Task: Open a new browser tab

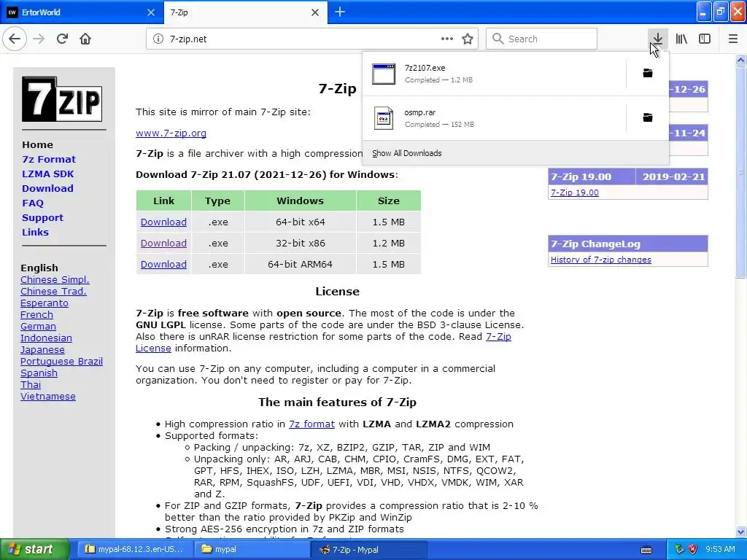Action: click(340, 12)
